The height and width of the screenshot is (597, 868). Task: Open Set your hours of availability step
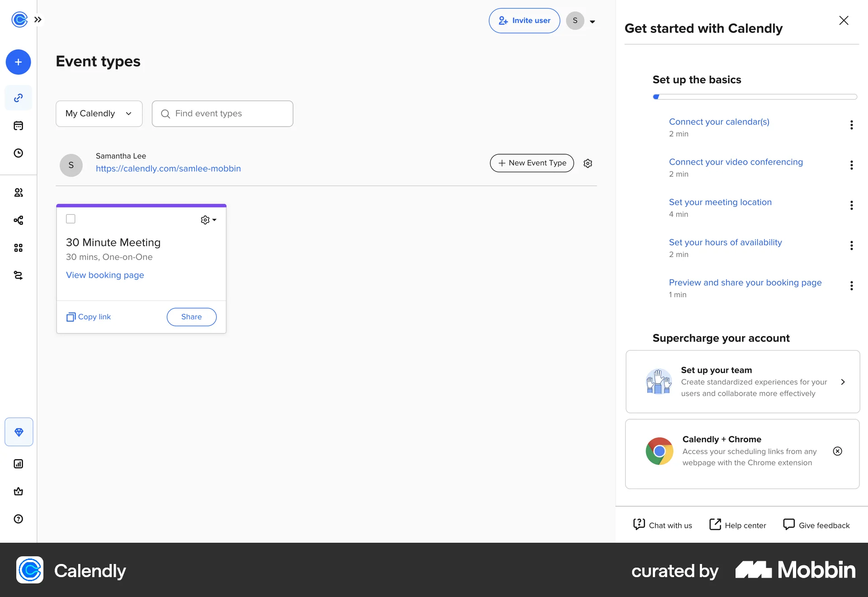coord(726,242)
